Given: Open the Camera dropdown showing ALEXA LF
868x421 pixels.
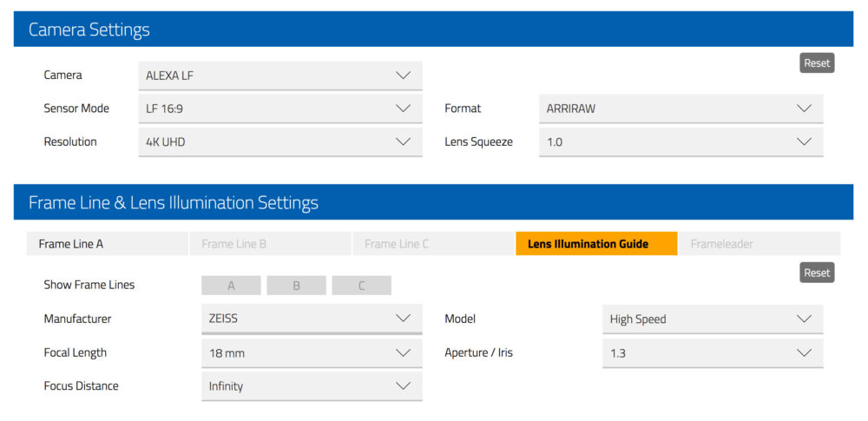Looking at the screenshot, I should click(x=280, y=76).
